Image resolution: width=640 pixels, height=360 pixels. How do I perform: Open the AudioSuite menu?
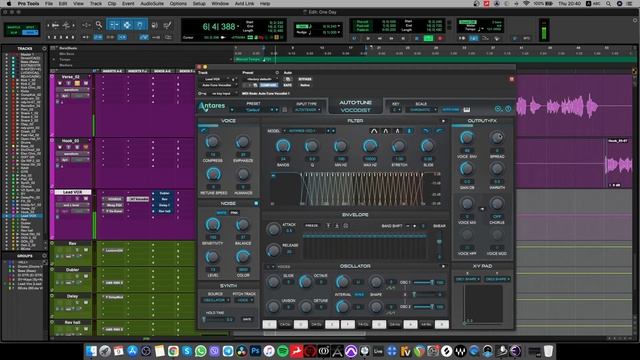pos(152,4)
